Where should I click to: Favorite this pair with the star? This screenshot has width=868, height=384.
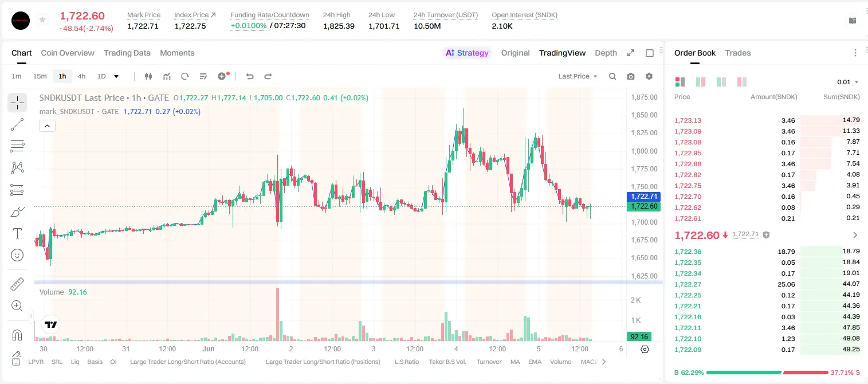pyautogui.click(x=42, y=20)
